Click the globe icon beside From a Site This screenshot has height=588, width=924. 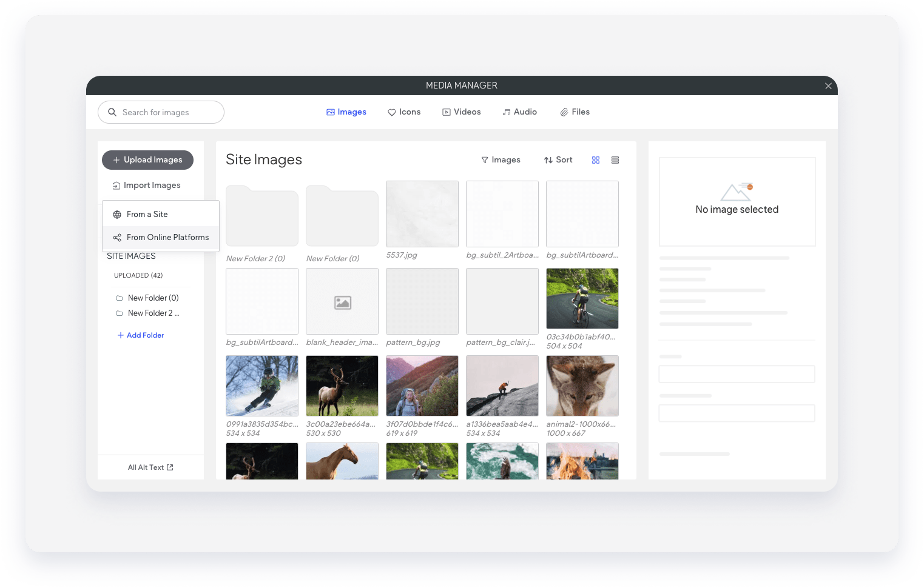tap(117, 215)
